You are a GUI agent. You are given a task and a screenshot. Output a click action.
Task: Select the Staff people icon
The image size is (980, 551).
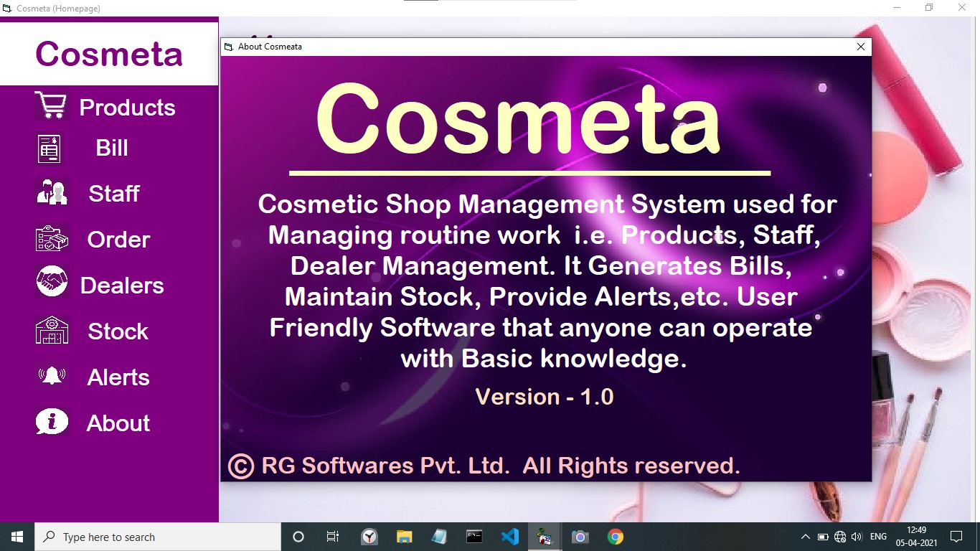(x=50, y=192)
